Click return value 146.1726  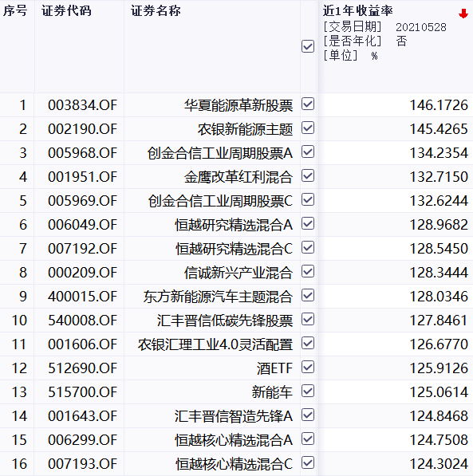[x=439, y=105]
